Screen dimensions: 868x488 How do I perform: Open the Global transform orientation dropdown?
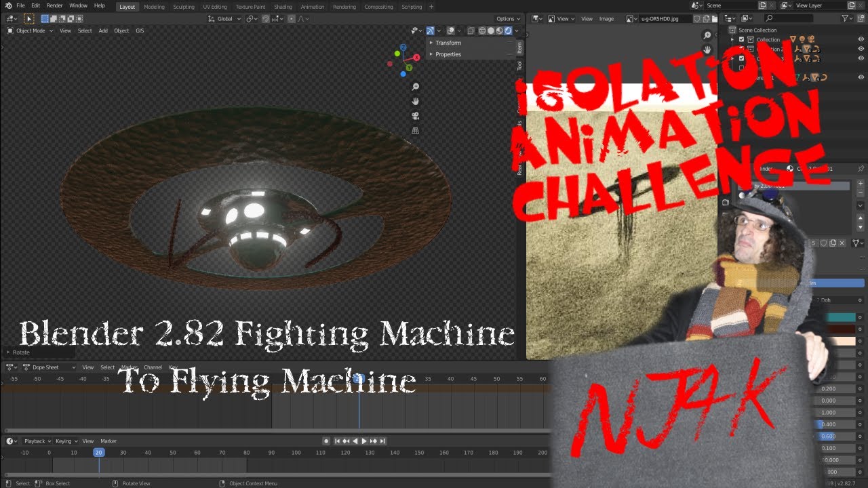[x=224, y=19]
